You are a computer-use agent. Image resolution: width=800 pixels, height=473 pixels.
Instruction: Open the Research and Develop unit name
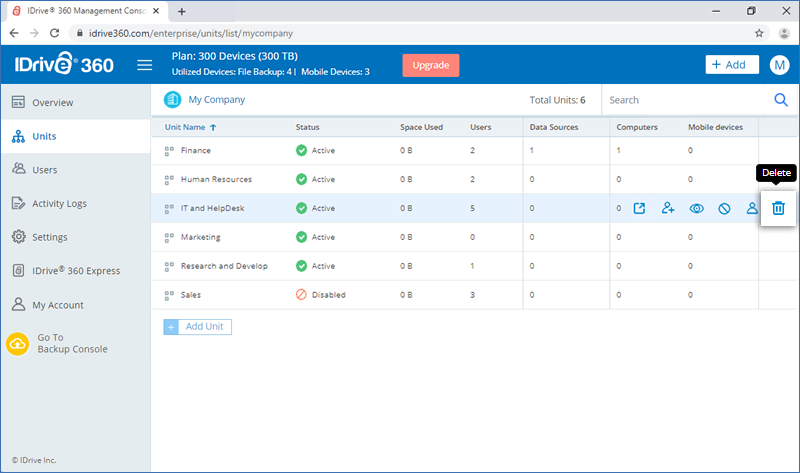pos(224,266)
